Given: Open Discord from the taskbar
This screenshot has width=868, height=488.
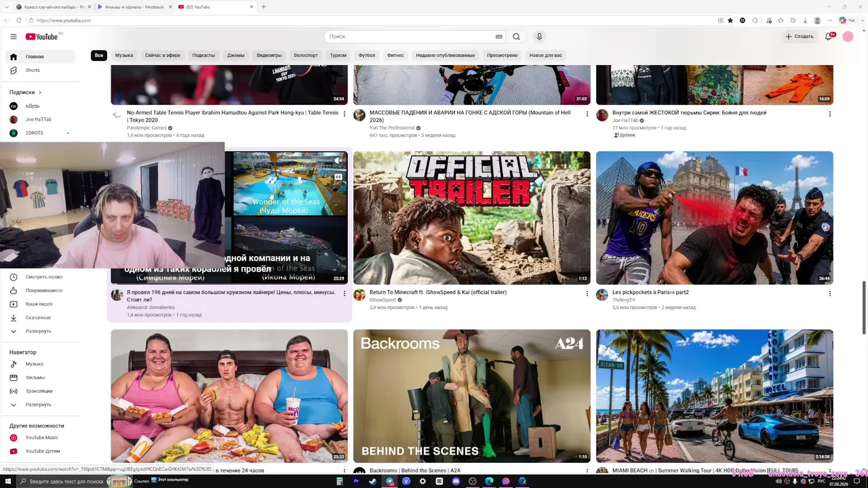Looking at the screenshot, I should tap(456, 481).
